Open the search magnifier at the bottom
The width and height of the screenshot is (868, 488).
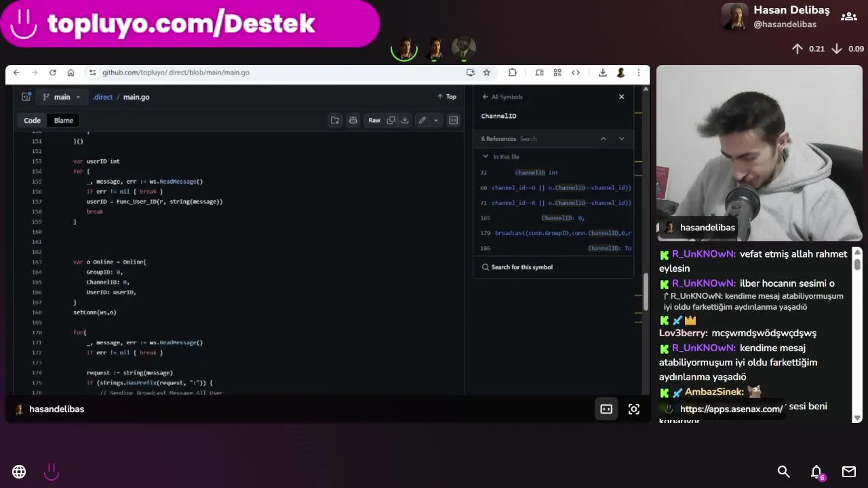click(784, 472)
